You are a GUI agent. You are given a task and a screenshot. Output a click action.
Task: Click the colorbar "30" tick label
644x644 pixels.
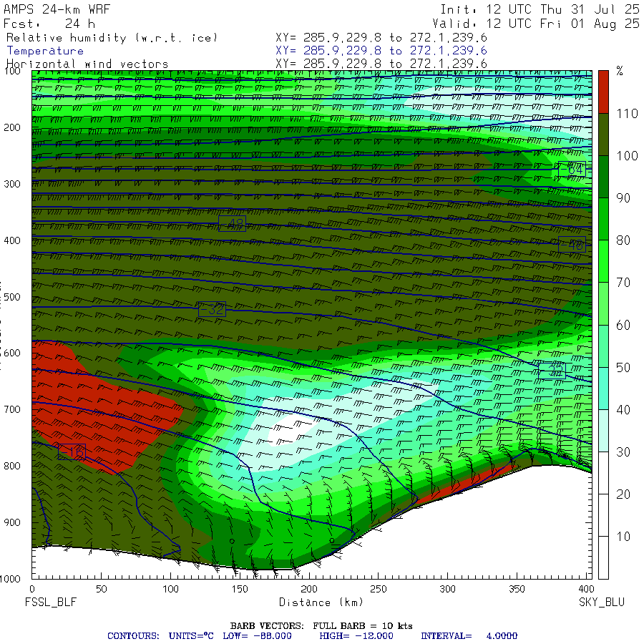(x=623, y=452)
